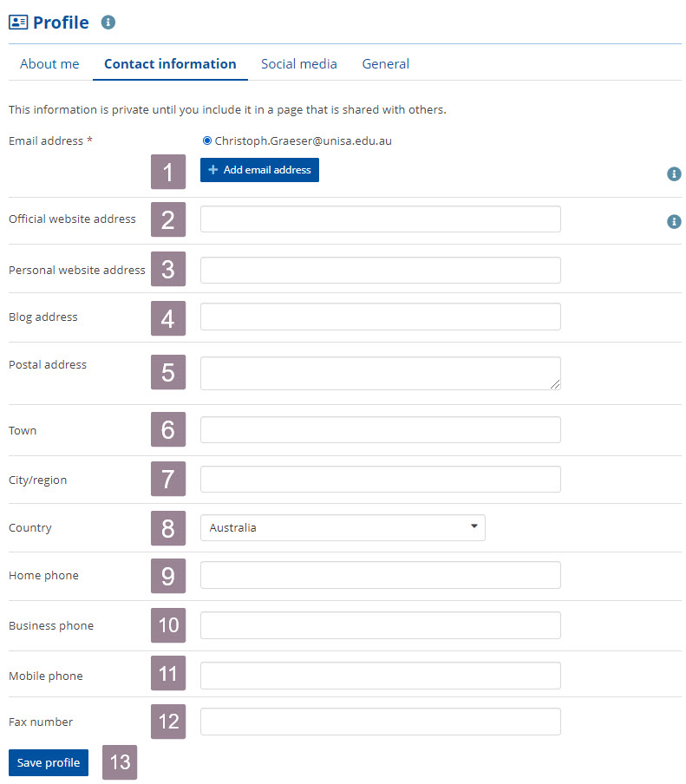Click into the Business phone field
The image size is (686, 784).
pyautogui.click(x=381, y=625)
